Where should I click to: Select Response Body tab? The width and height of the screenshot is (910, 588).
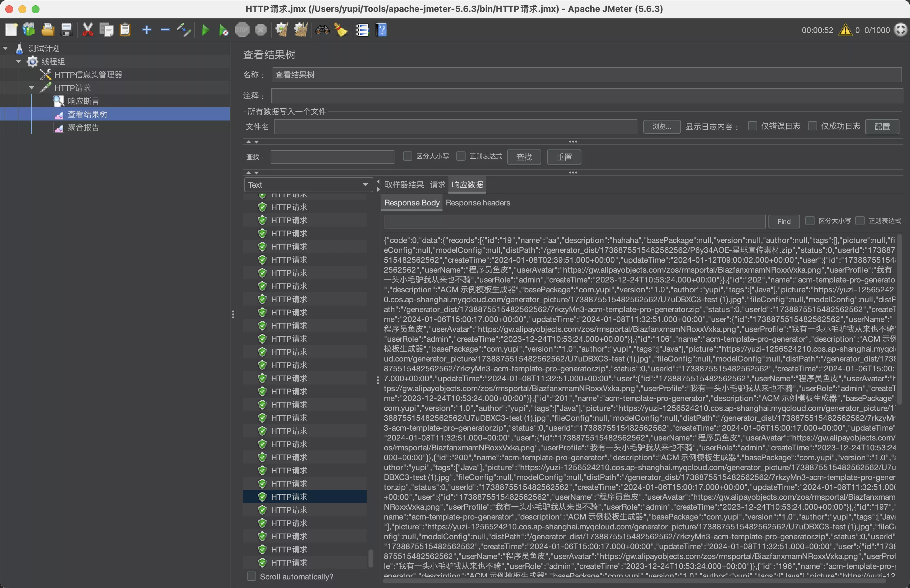coord(412,203)
